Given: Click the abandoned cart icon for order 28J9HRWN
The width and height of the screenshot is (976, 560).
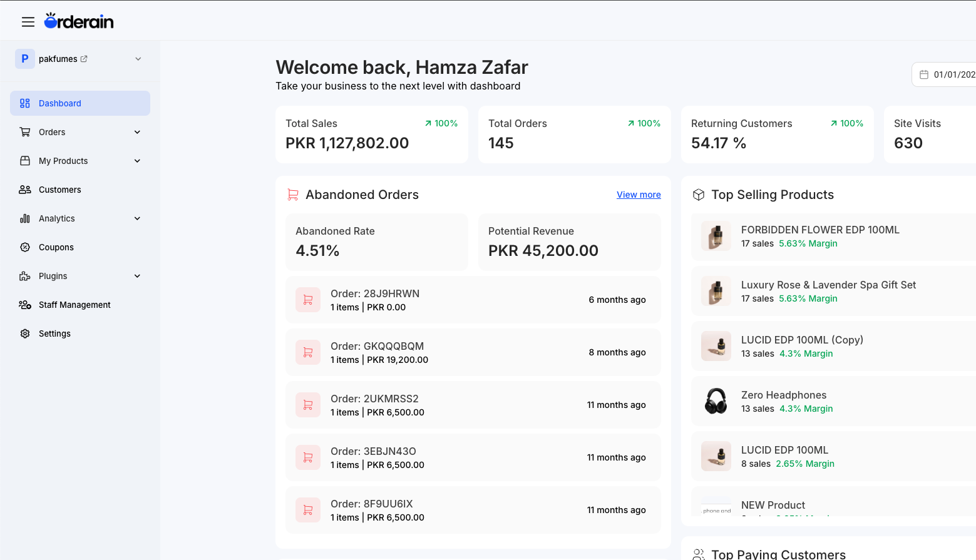Looking at the screenshot, I should click(308, 300).
